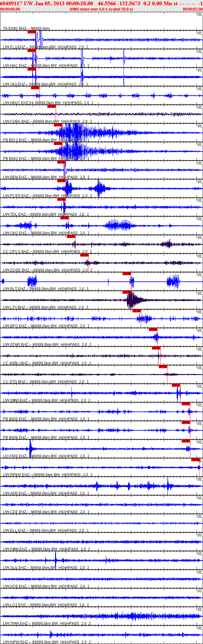This screenshot has width=203, height=644.
Task: Click the UW DOSE BHZ station label
Action: coord(16,270)
